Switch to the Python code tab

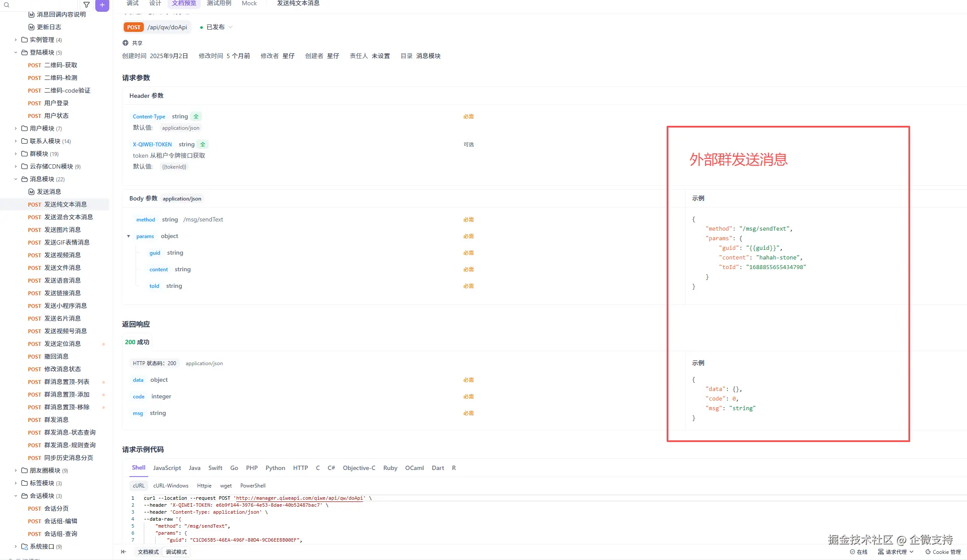[275, 468]
